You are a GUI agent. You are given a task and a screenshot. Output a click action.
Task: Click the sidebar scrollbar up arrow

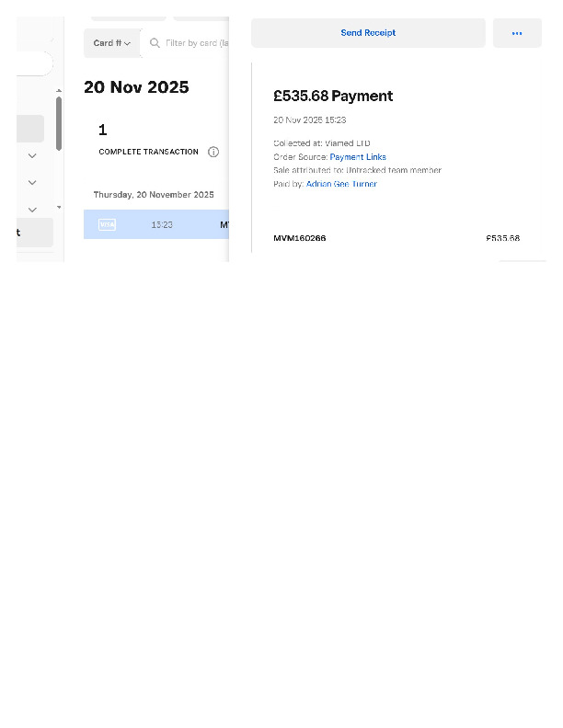(x=59, y=90)
